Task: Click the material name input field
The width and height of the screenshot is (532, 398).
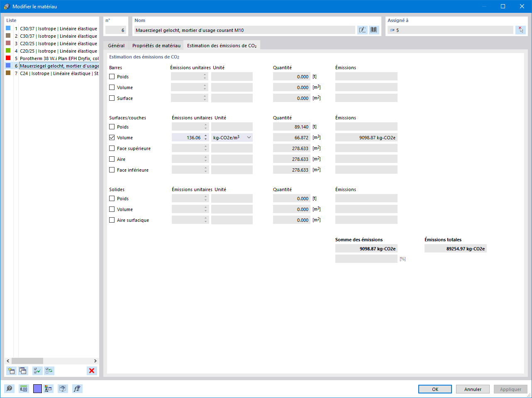Action: (x=244, y=30)
